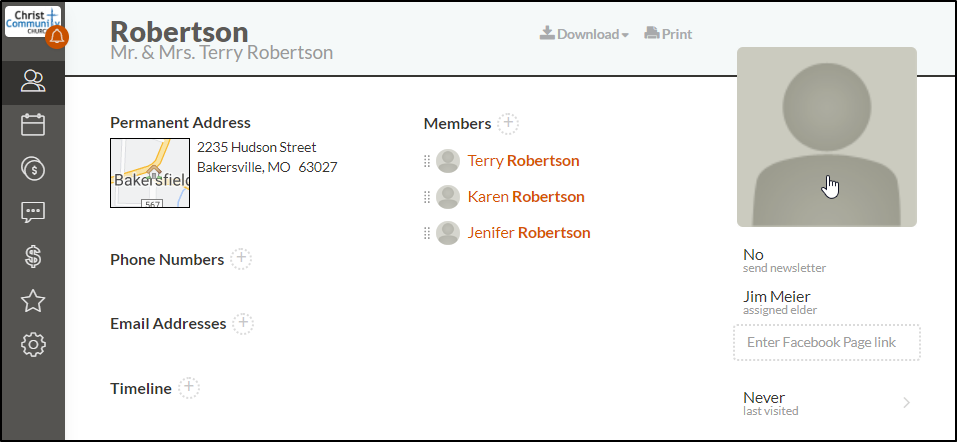Open Terry Robertson's profile
This screenshot has width=957, height=442.
coord(523,161)
